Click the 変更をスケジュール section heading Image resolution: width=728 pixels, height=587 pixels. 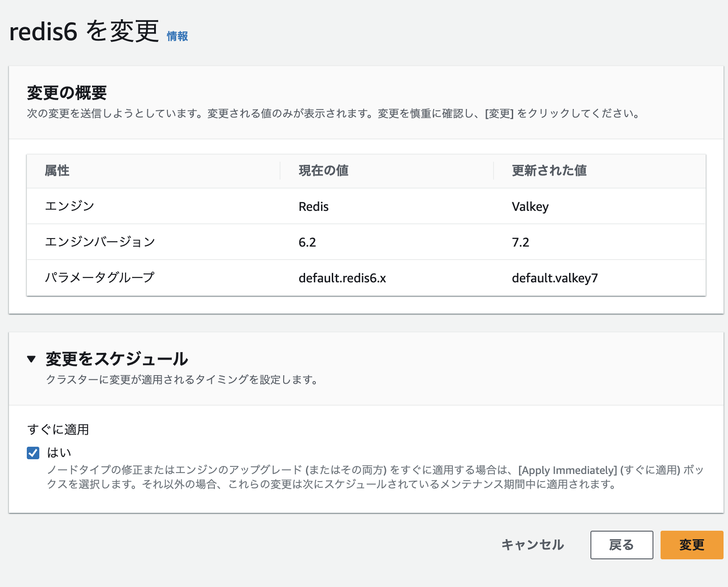(x=117, y=359)
